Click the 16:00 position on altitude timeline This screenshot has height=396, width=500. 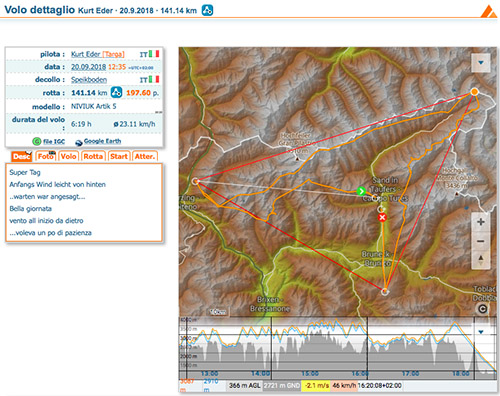tap(360, 373)
